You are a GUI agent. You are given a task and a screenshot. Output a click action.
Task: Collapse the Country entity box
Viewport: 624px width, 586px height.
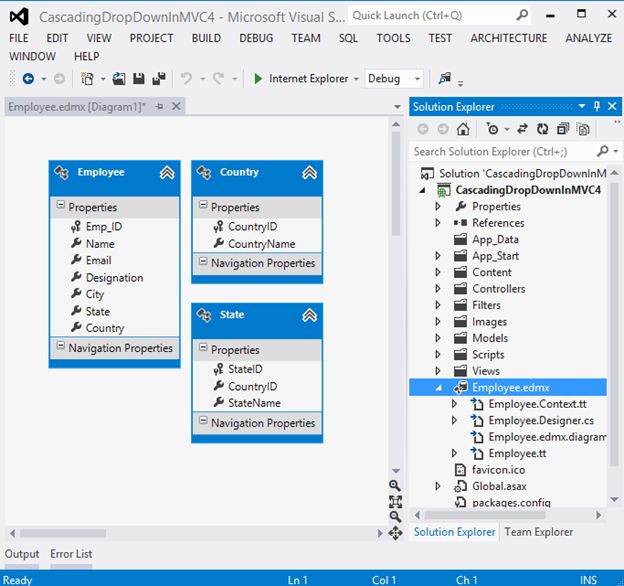310,173
